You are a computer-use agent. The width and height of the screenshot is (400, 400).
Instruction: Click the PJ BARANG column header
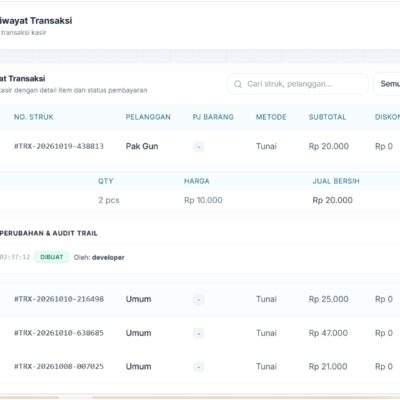213,117
